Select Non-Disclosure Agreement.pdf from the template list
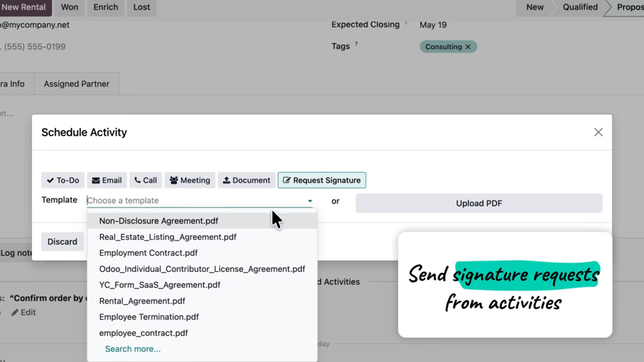Screen dimensions: 644x362 tap(159, 221)
